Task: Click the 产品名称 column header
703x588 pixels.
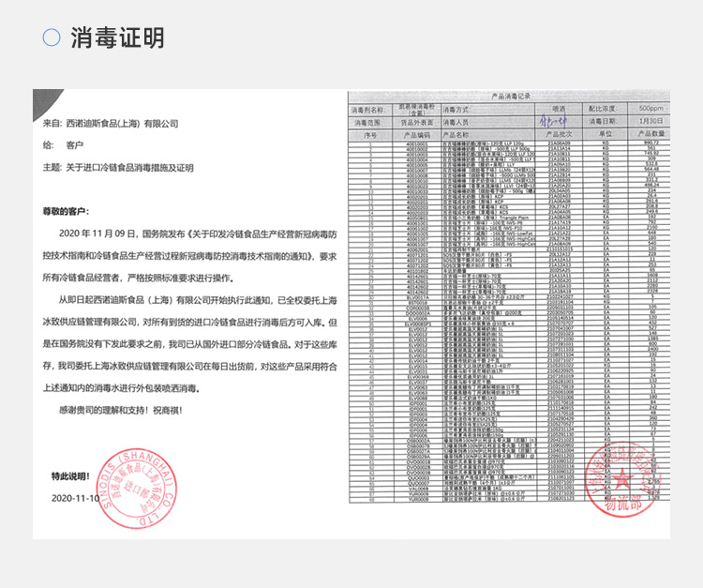Action: click(x=487, y=135)
